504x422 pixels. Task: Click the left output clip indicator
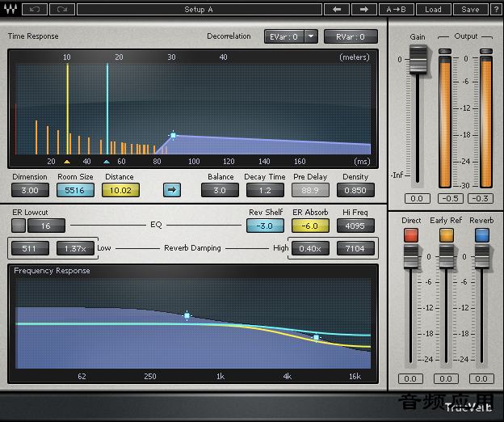tap(445, 51)
